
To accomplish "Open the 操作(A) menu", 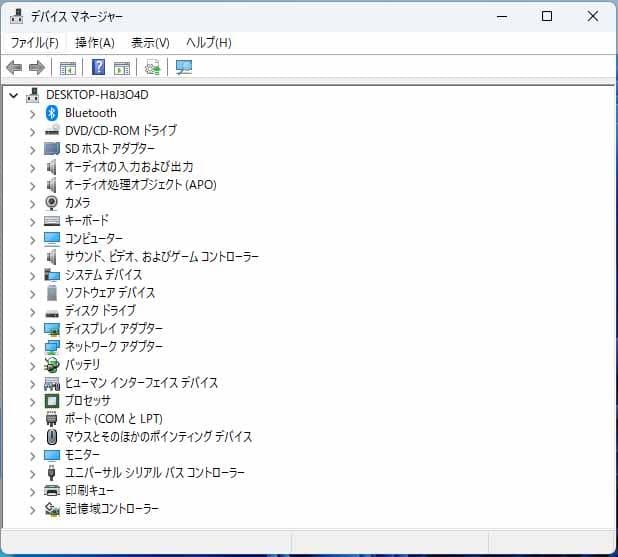I will [95, 43].
